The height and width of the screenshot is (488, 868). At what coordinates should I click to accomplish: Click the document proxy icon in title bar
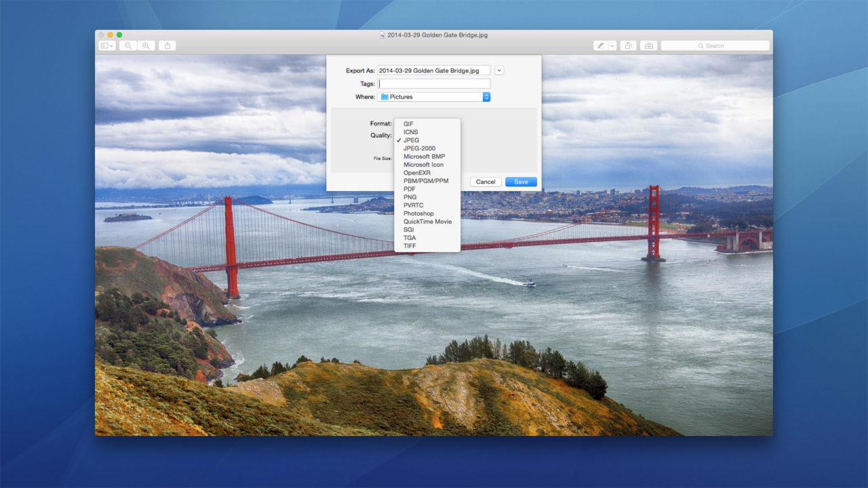[382, 35]
